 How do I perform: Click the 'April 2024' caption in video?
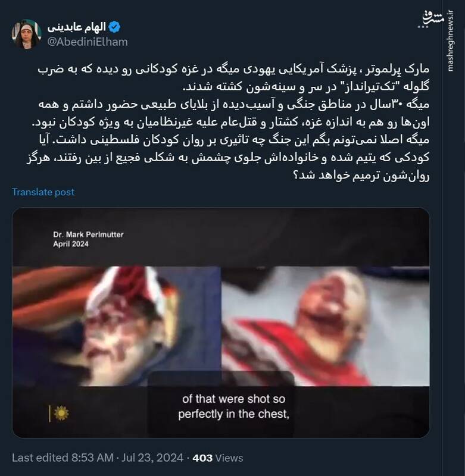point(71,244)
